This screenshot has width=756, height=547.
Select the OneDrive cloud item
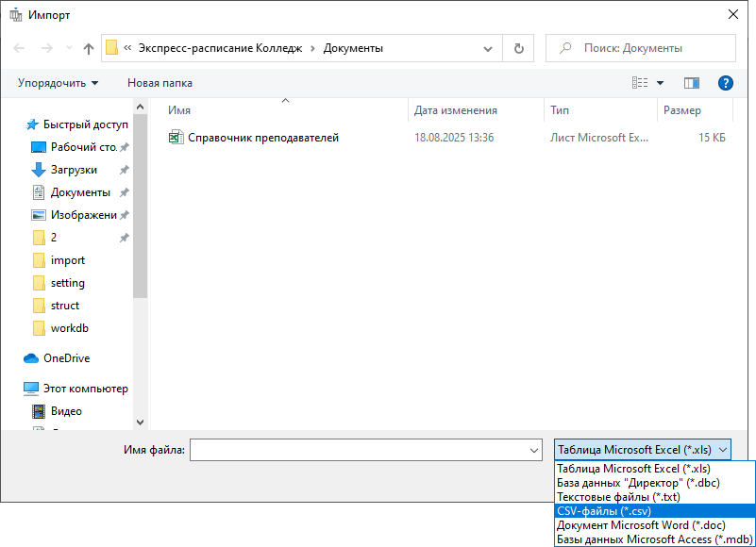pyautogui.click(x=66, y=358)
